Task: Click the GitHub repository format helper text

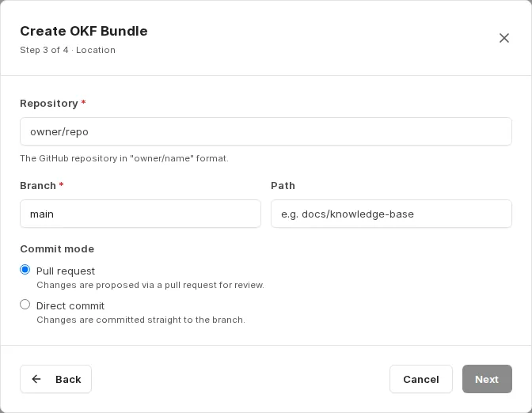Action: [x=124, y=158]
